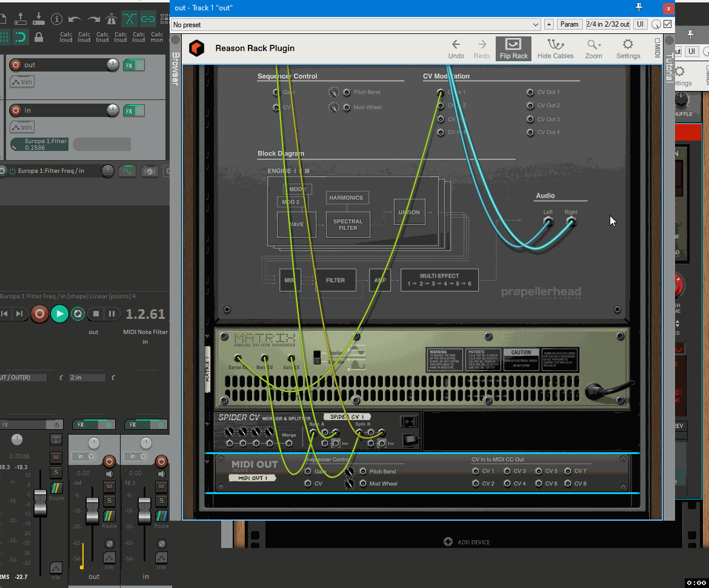Arm record on the out track
Image resolution: width=709 pixels, height=588 pixels.
[x=16, y=65]
